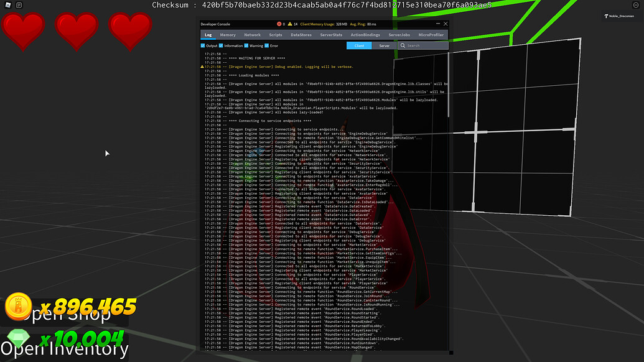The width and height of the screenshot is (644, 362).
Task: Click the Roblox menu icon top-left
Action: pos(7,6)
